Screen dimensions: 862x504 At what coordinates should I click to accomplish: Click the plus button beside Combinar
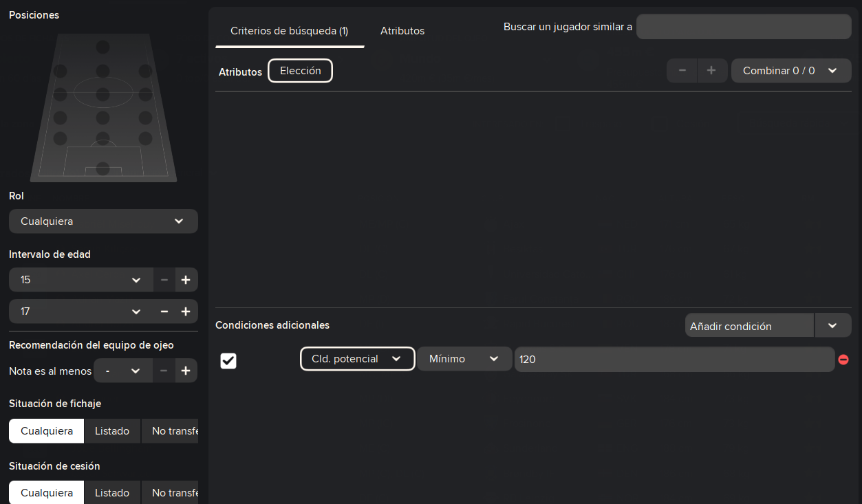click(x=712, y=70)
